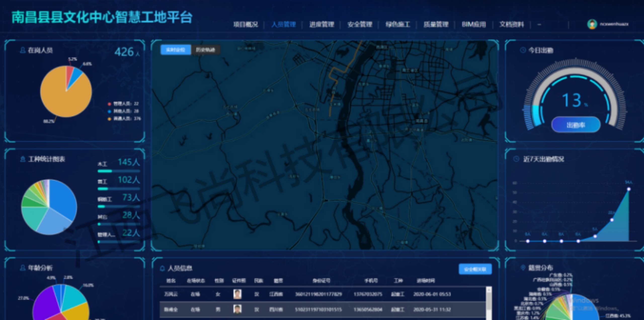Image resolution: width=644 pixels, height=320 pixels.
Task: Select the 实时定位 map tab
Action: (x=176, y=50)
